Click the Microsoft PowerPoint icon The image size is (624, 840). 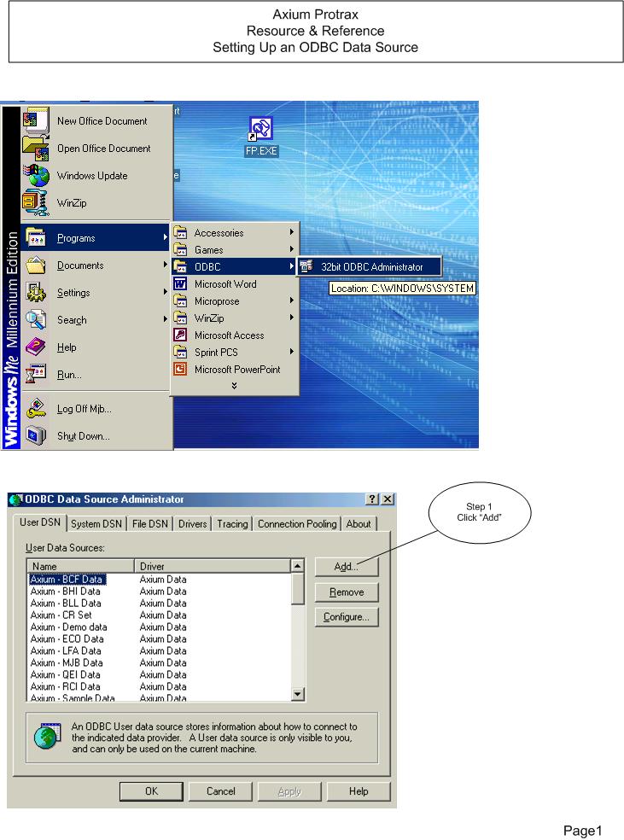(x=180, y=369)
